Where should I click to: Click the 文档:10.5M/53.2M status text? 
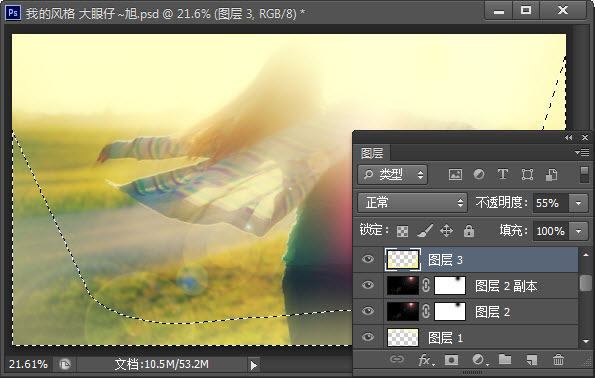[x=161, y=364]
